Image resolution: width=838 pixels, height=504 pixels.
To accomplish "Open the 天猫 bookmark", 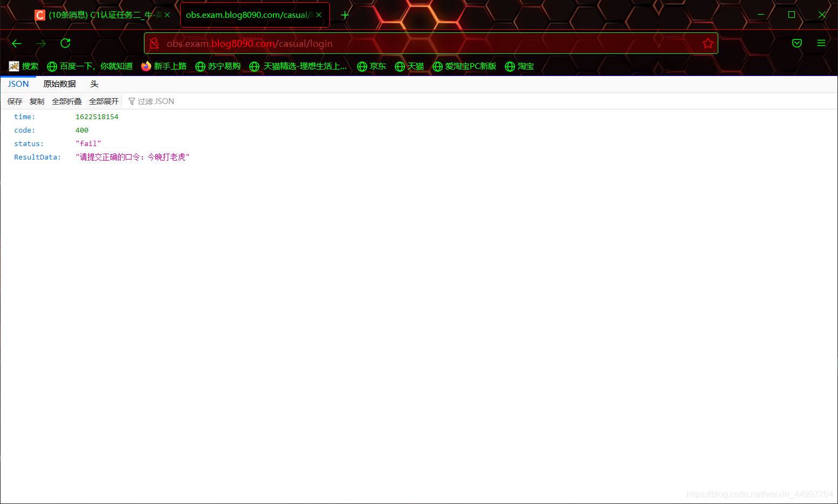I will [409, 66].
